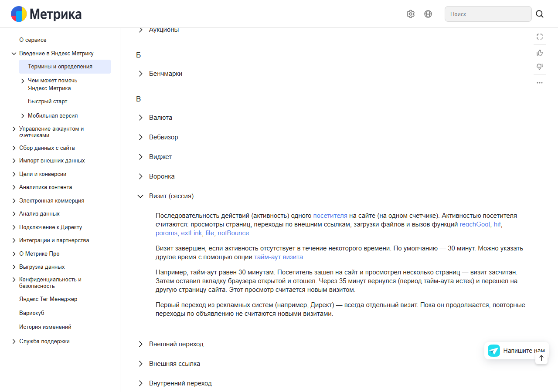Click the Telegram paper plane icon

[494, 351]
